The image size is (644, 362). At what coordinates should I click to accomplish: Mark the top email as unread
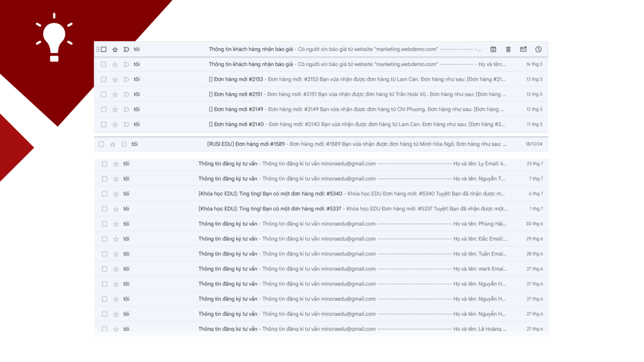[x=523, y=49]
